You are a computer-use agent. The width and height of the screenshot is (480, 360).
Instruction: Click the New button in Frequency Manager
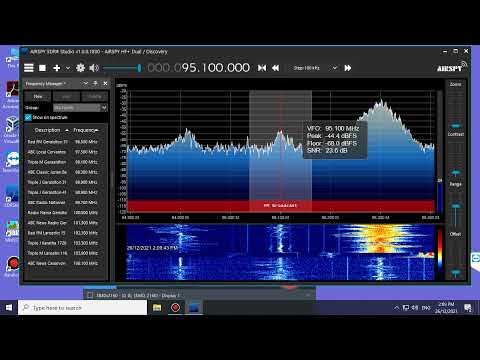click(x=38, y=96)
